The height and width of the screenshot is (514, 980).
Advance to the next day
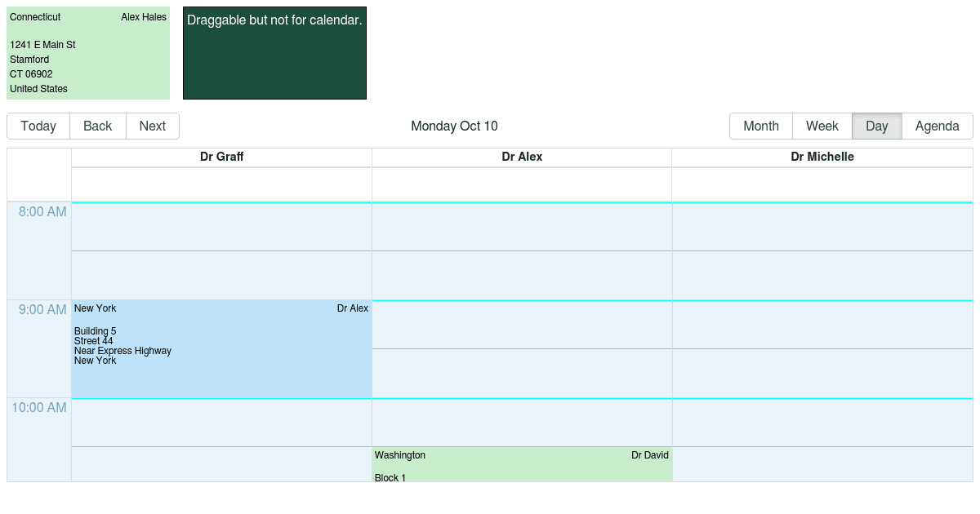pyautogui.click(x=152, y=126)
